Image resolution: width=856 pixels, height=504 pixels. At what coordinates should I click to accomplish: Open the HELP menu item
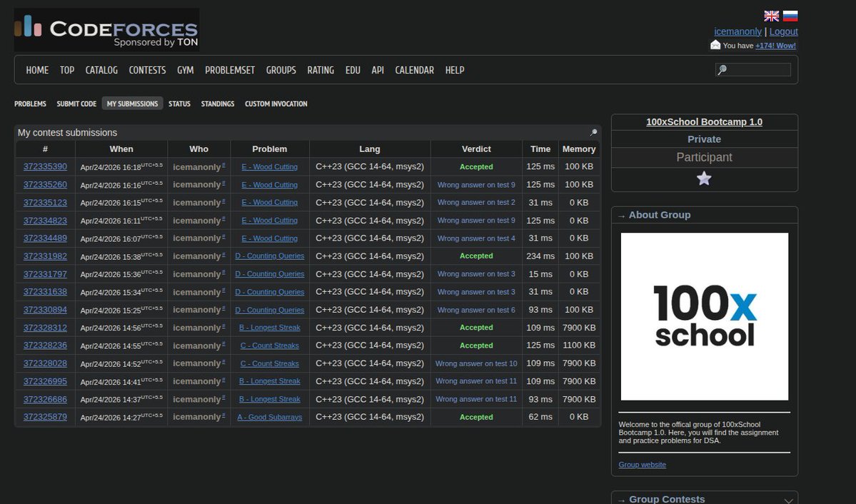click(455, 70)
